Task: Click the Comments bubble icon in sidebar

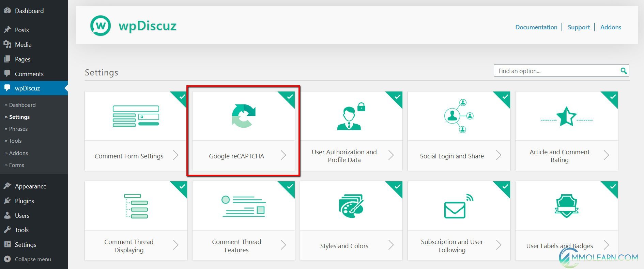Action: point(7,74)
